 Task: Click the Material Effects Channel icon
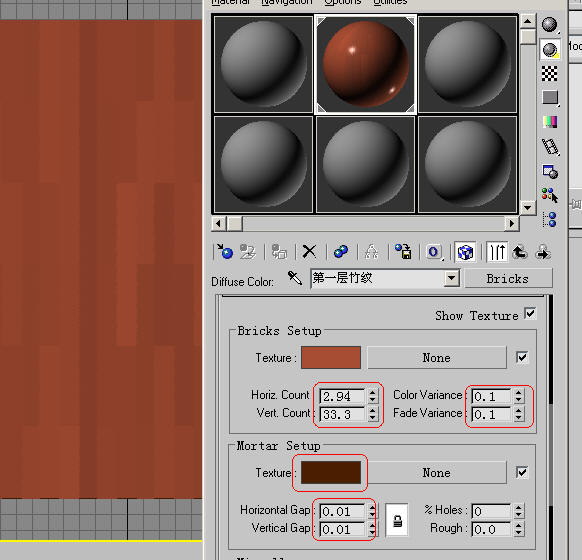pos(434,252)
